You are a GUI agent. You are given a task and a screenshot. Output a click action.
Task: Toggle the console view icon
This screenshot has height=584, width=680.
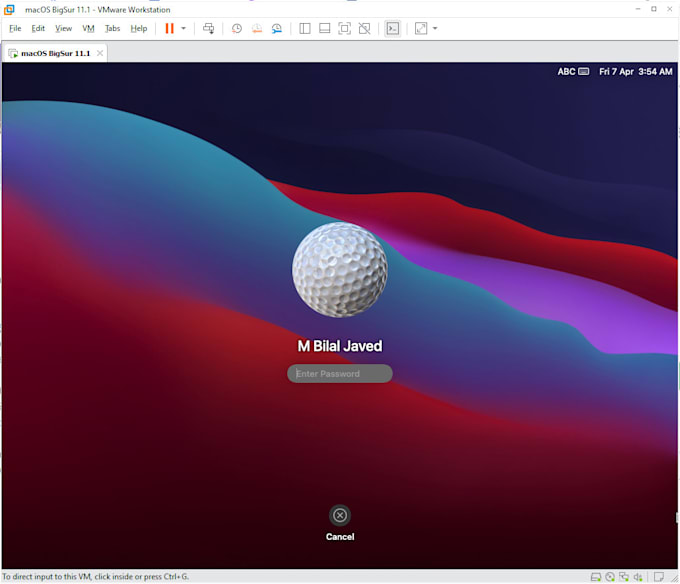point(392,29)
